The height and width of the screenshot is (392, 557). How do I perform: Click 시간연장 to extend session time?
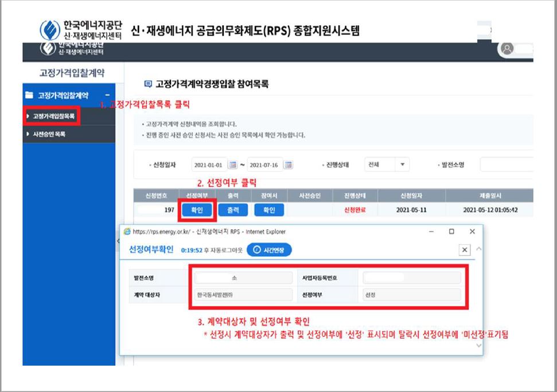pyautogui.click(x=269, y=250)
